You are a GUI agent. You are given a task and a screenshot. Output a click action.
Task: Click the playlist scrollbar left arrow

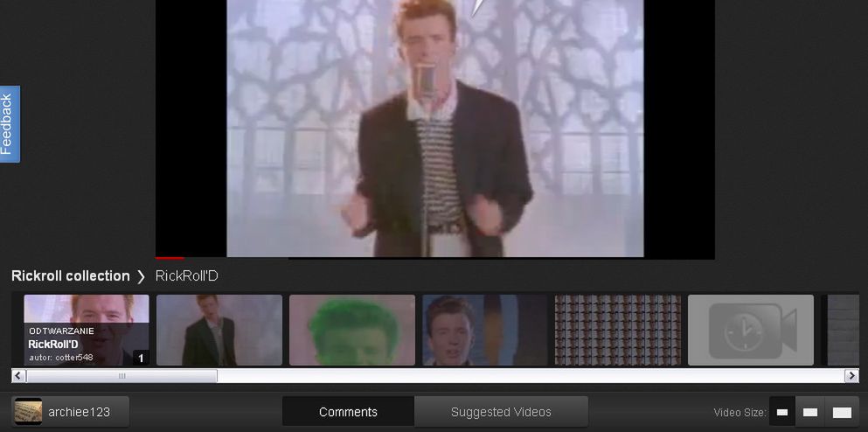pyautogui.click(x=18, y=376)
